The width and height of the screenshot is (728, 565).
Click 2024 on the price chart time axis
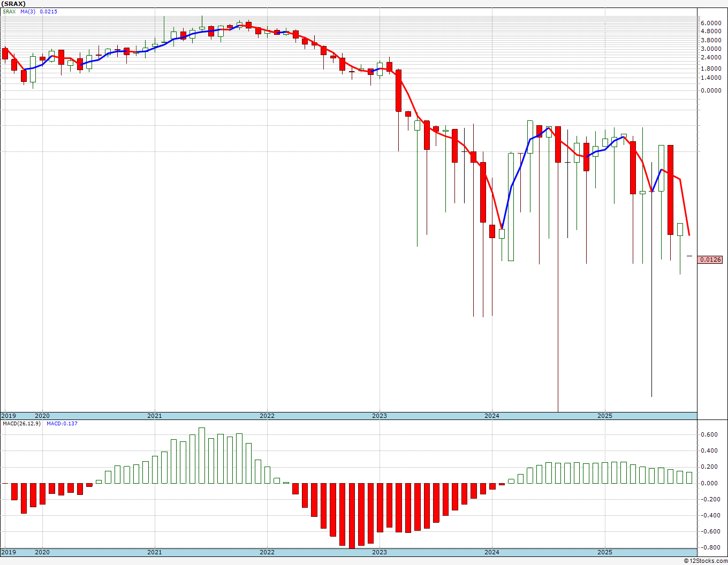[491, 416]
